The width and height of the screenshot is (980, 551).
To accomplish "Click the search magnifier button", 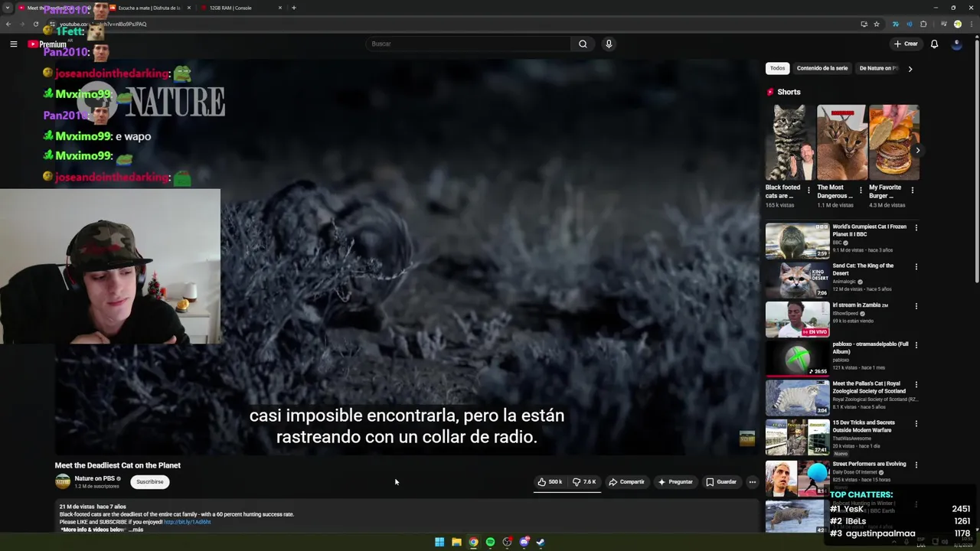I will coord(583,44).
